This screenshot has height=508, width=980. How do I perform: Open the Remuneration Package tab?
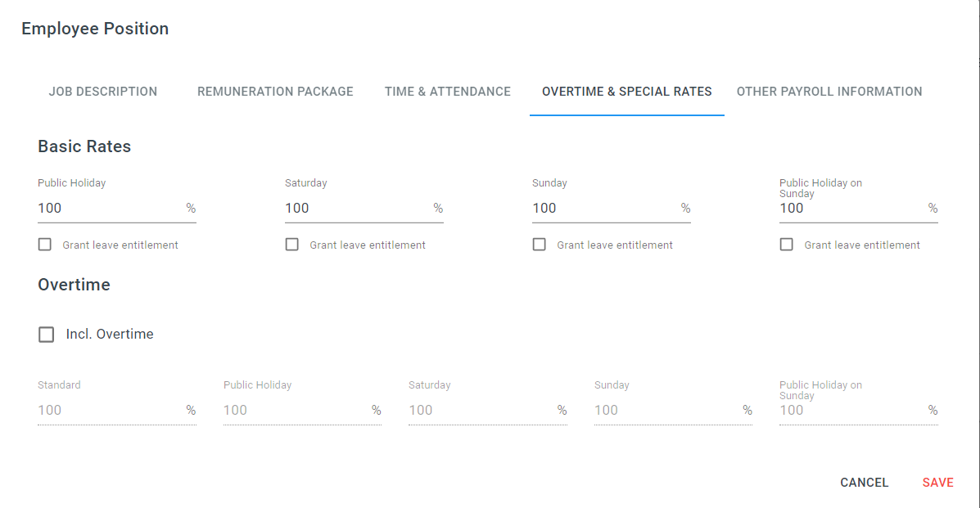(275, 92)
